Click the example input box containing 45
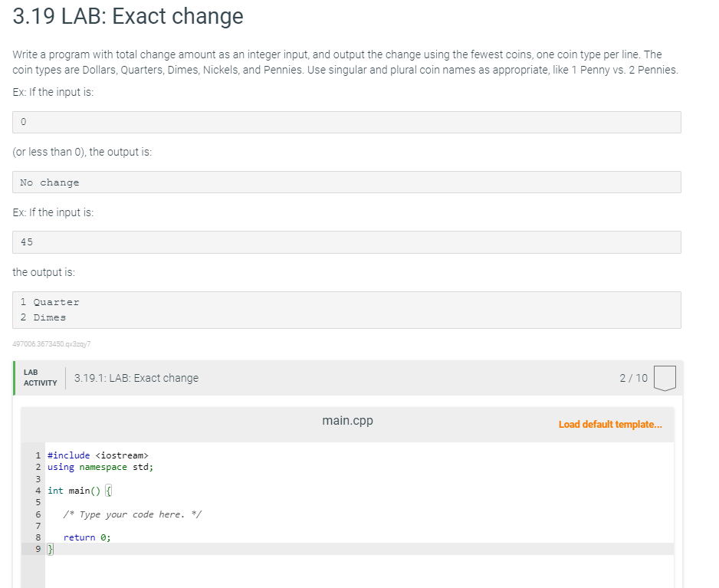 click(346, 241)
